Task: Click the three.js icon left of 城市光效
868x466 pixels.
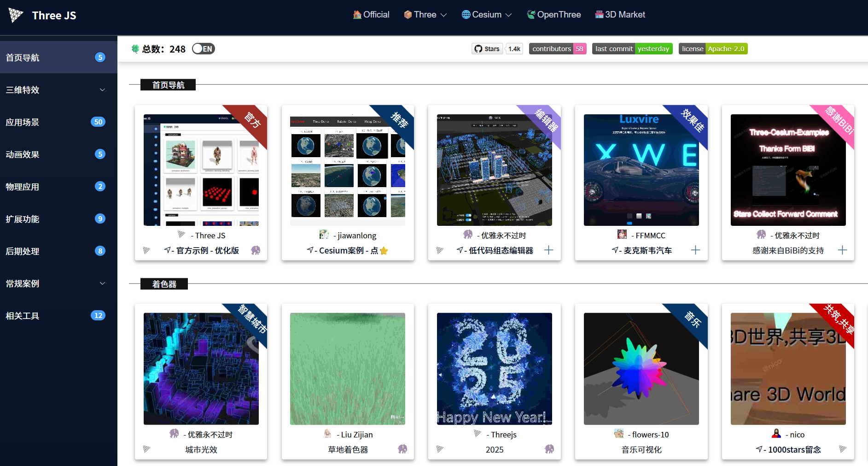Action: pos(146,449)
